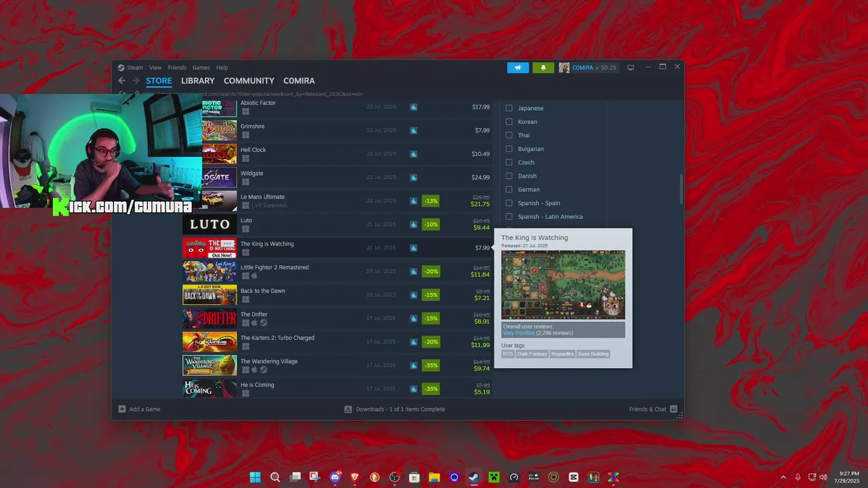
Task: Tick the Czech language checkbox
Action: [509, 162]
